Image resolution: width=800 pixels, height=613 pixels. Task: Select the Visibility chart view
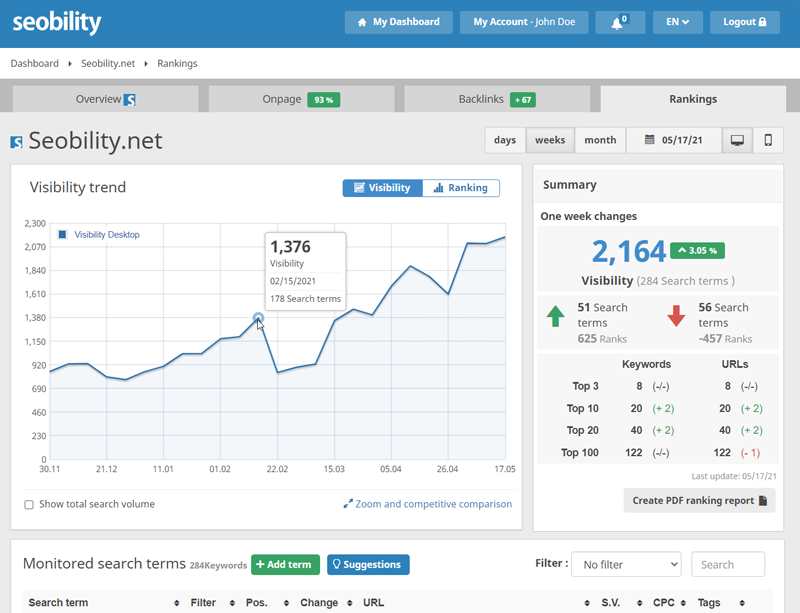tap(381, 188)
